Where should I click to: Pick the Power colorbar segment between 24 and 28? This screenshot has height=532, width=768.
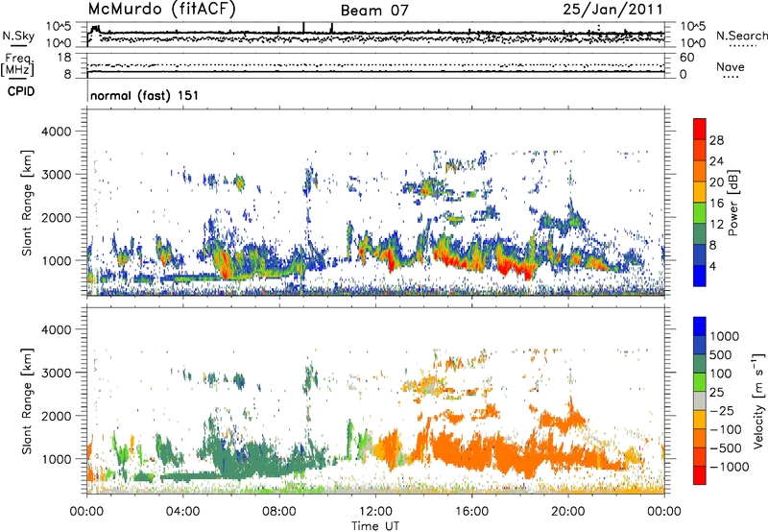pyautogui.click(x=700, y=150)
